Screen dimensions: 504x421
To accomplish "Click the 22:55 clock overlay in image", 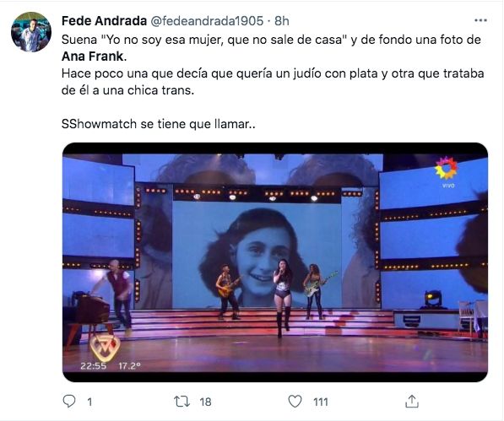I will [x=93, y=366].
